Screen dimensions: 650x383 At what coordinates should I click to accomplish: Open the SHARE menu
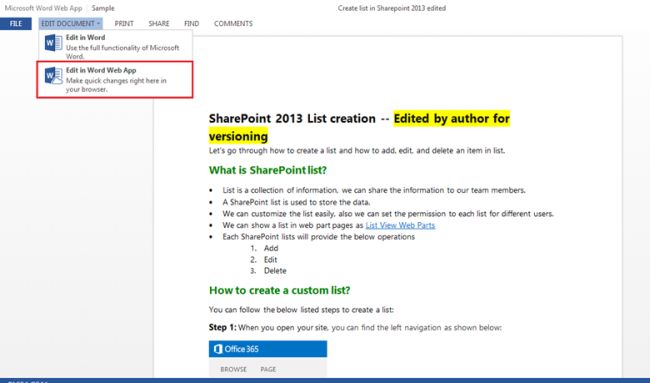pyautogui.click(x=159, y=24)
